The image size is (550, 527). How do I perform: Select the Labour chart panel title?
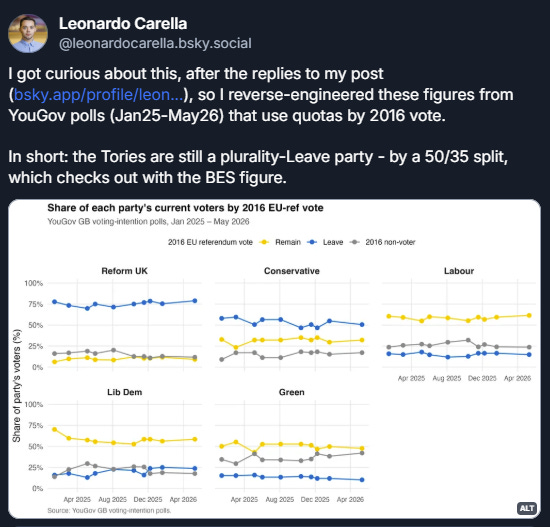point(459,271)
